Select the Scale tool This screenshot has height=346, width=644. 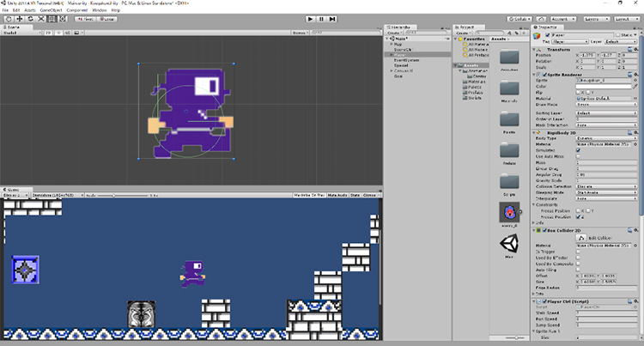pos(43,18)
